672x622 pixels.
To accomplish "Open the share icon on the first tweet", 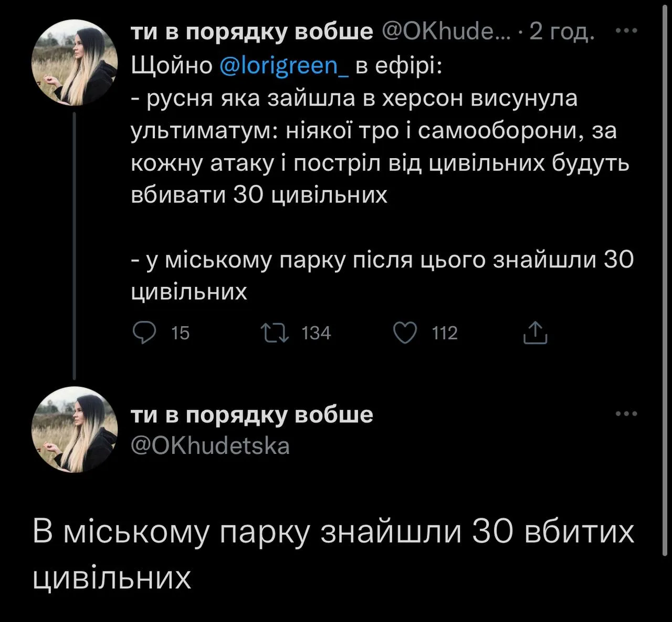I will (534, 331).
